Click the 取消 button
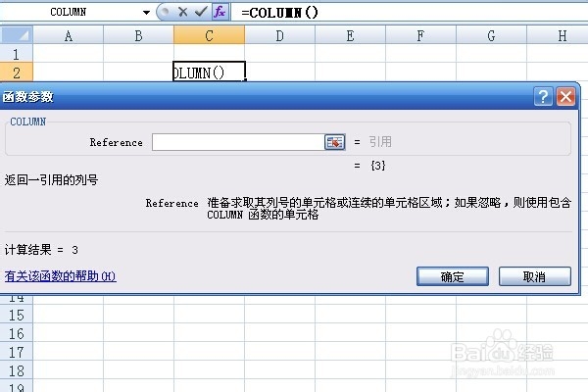 pos(535,276)
